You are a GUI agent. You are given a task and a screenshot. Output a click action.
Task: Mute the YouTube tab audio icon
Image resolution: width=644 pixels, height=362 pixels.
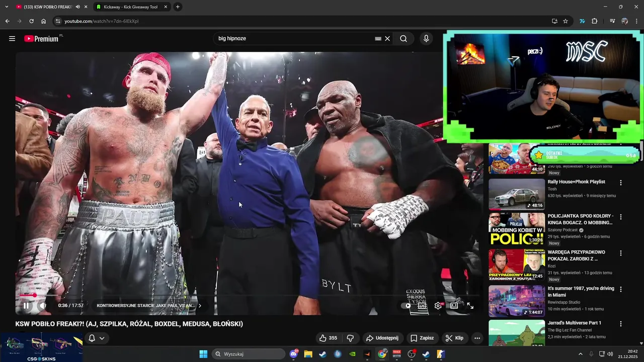coord(77,7)
